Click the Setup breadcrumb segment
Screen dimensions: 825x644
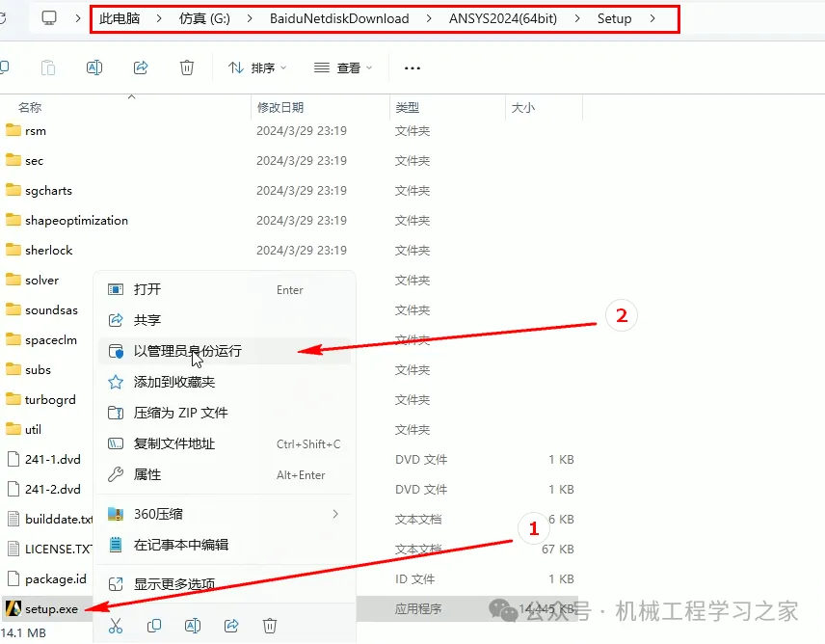click(x=614, y=18)
